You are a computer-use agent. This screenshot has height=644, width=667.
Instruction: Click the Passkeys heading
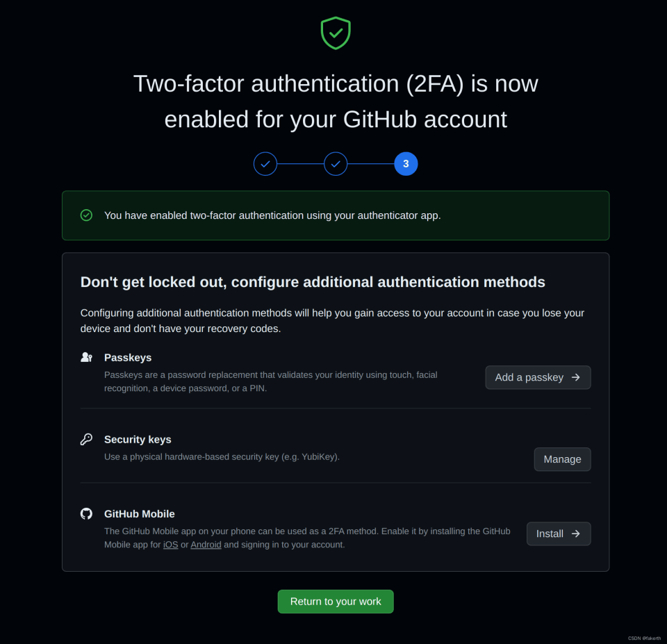(x=128, y=357)
